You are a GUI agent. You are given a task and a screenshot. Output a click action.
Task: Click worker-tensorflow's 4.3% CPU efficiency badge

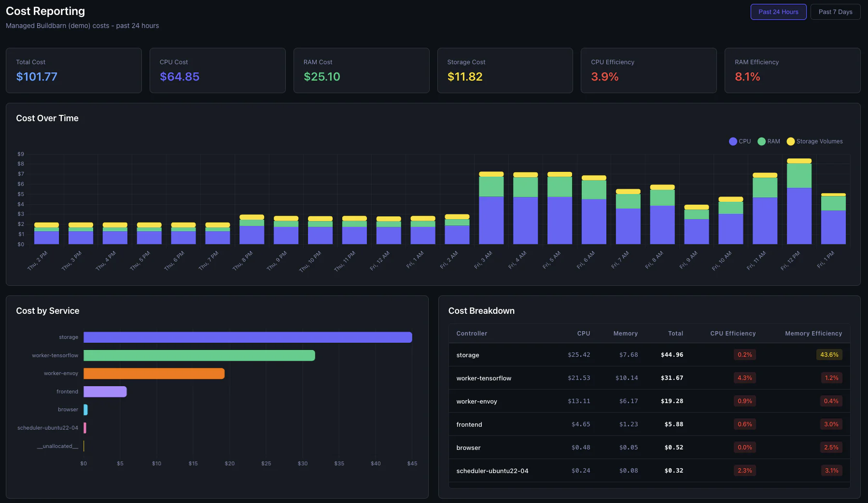click(x=745, y=378)
